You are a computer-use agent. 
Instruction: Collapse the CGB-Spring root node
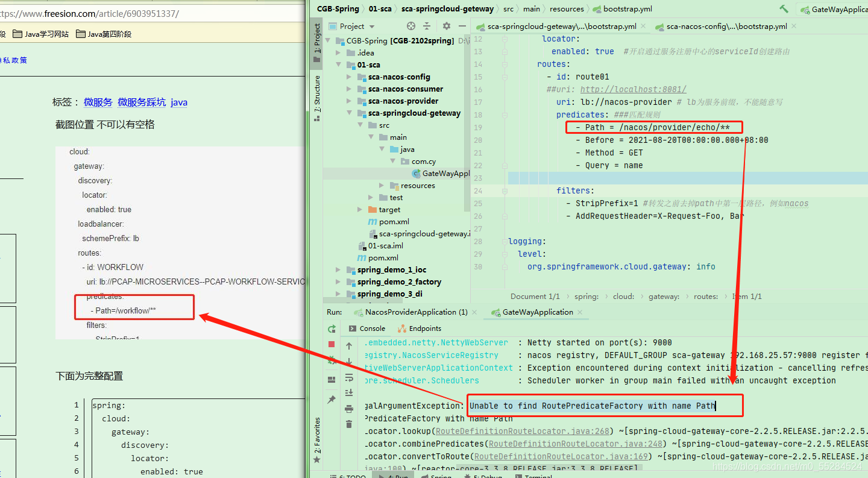(x=329, y=40)
